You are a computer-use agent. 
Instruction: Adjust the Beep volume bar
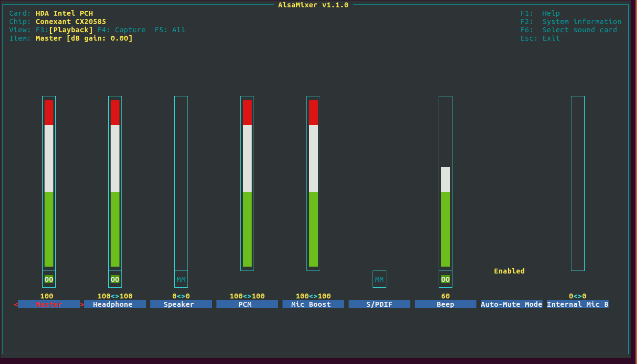(446, 183)
